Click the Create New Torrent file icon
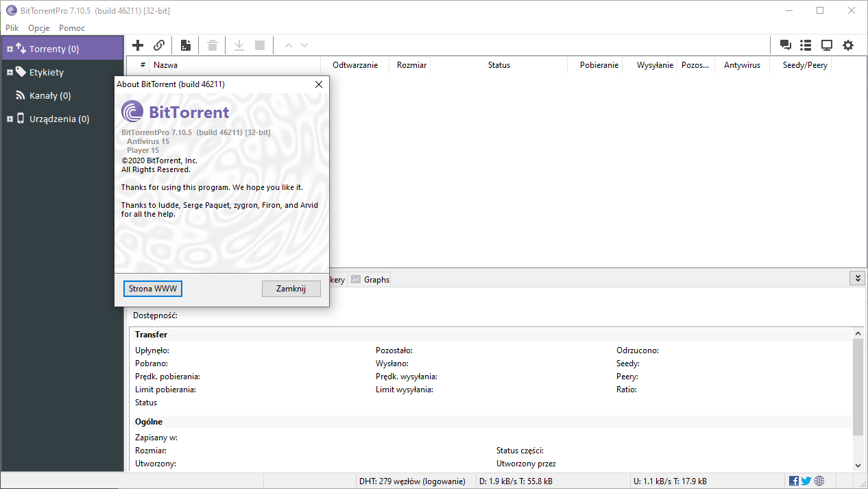Image resolution: width=868 pixels, height=489 pixels. (186, 45)
